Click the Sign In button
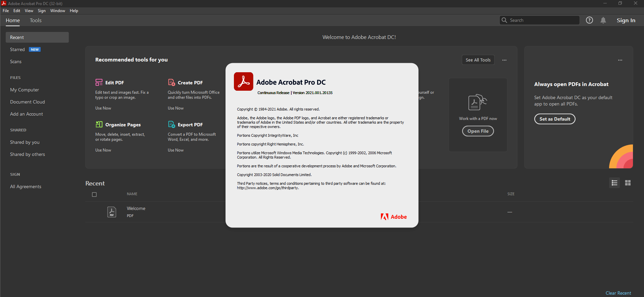Viewport: 644px width, 297px height. 626,20
